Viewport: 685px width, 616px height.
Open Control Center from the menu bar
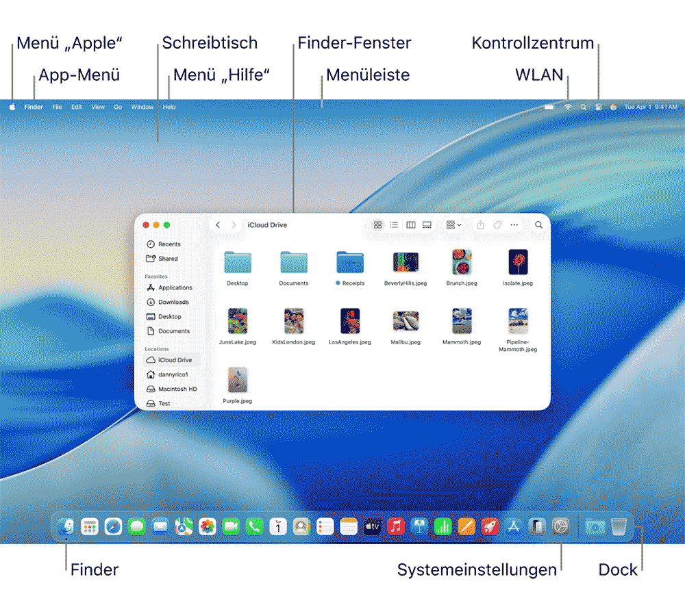[598, 107]
